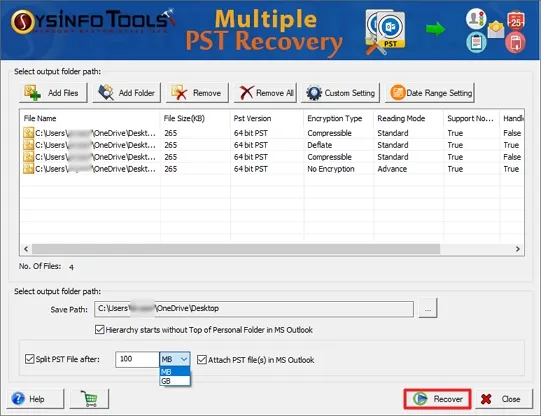Select file icon in the No Encryption row
Screen dimensions: 541x416
(x=28, y=169)
